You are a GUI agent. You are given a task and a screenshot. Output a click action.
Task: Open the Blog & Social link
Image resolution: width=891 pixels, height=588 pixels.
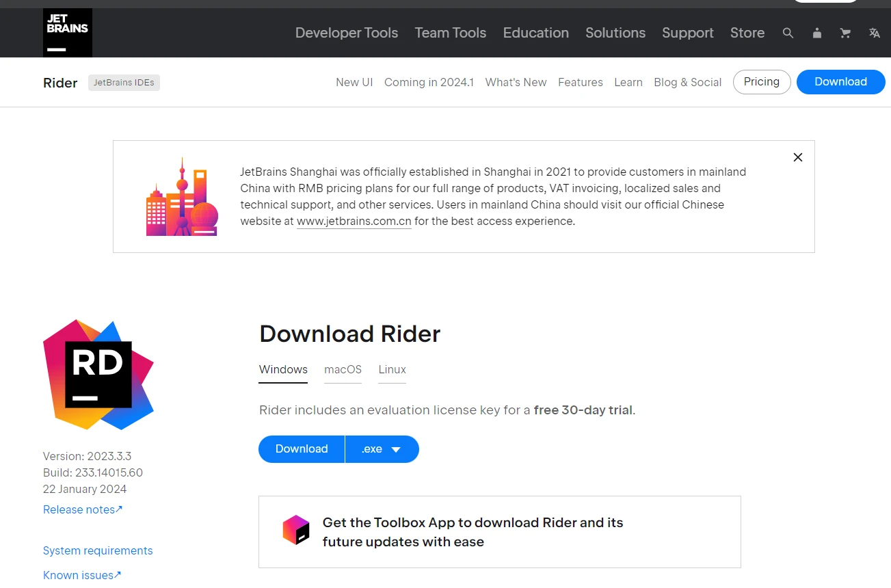click(x=688, y=82)
